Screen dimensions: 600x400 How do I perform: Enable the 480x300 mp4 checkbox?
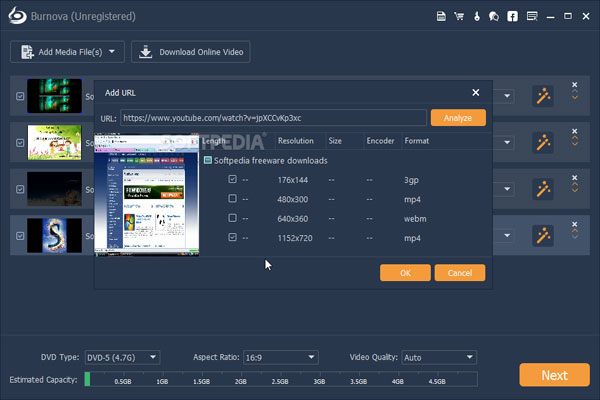[x=233, y=199]
